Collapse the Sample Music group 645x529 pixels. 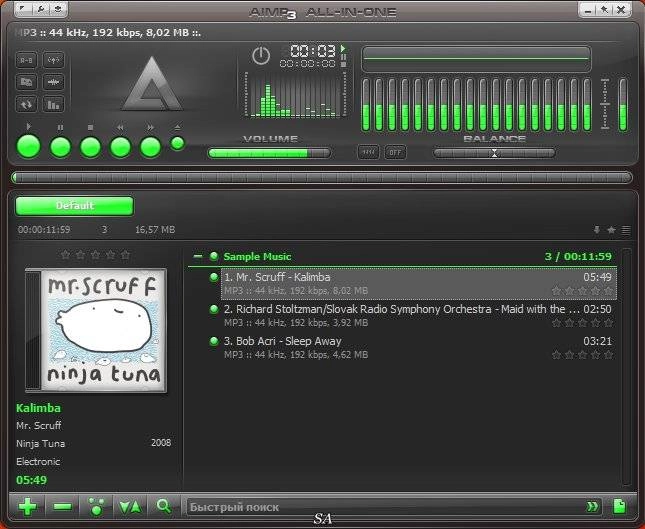click(x=198, y=256)
